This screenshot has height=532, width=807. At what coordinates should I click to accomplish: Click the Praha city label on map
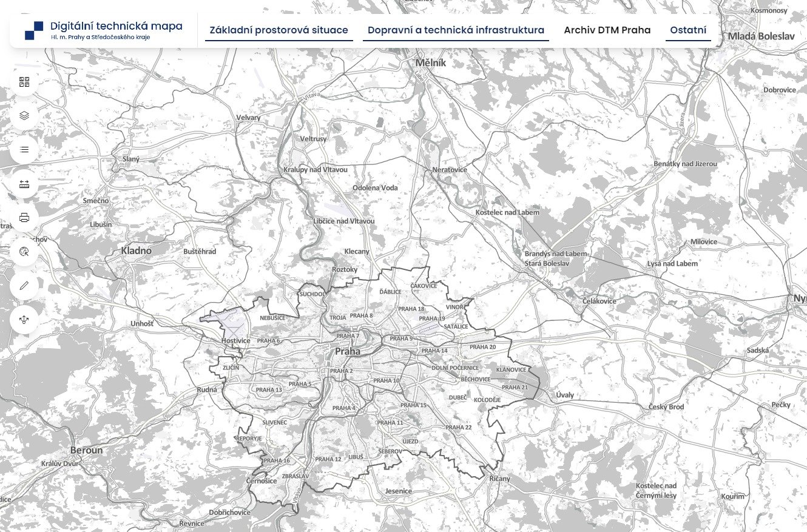pos(347,351)
